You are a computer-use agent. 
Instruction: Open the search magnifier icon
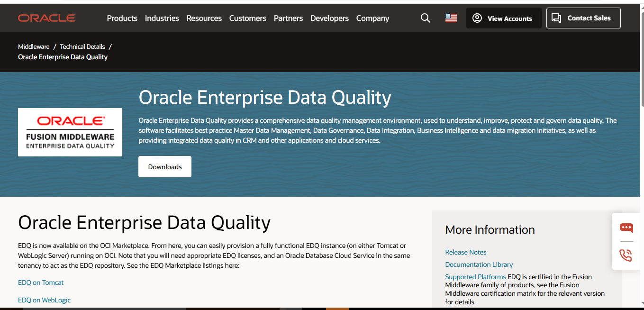point(425,18)
